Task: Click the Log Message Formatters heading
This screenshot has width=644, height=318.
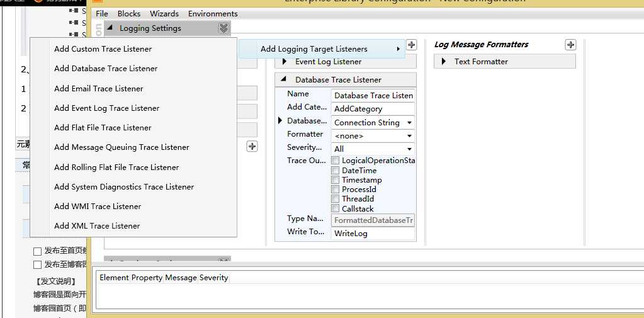Action: tap(482, 44)
